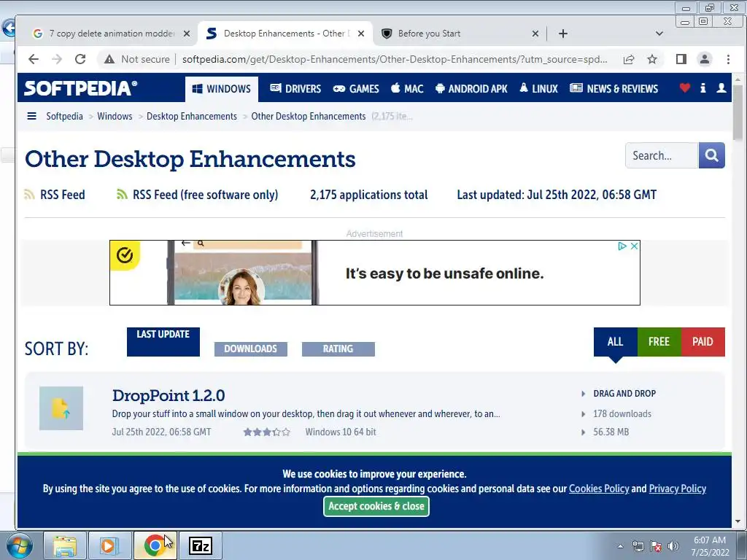
Task: Reload the page with the refresh icon
Action: (x=80, y=59)
